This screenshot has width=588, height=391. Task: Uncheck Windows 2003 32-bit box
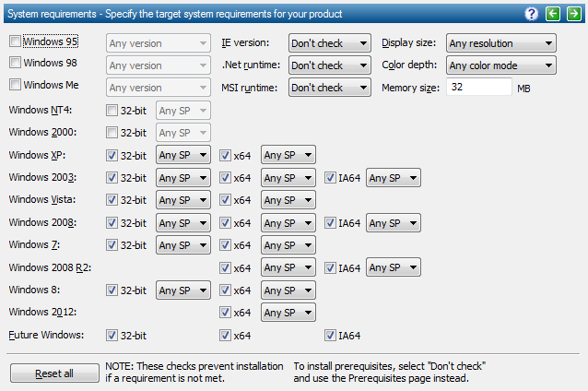pyautogui.click(x=112, y=177)
